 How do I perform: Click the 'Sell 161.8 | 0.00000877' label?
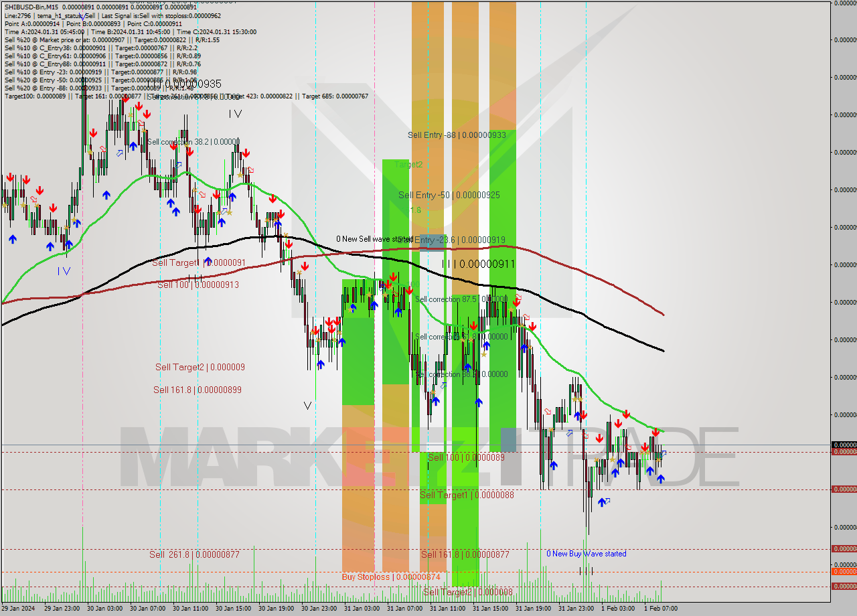(x=465, y=554)
